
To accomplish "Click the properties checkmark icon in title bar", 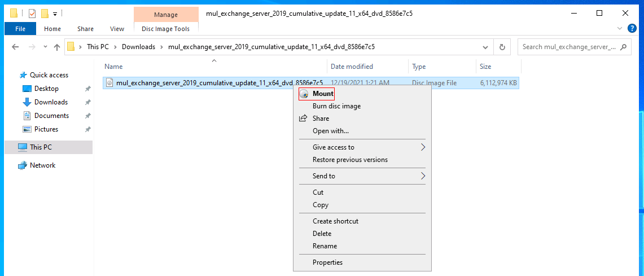I will pos(32,14).
